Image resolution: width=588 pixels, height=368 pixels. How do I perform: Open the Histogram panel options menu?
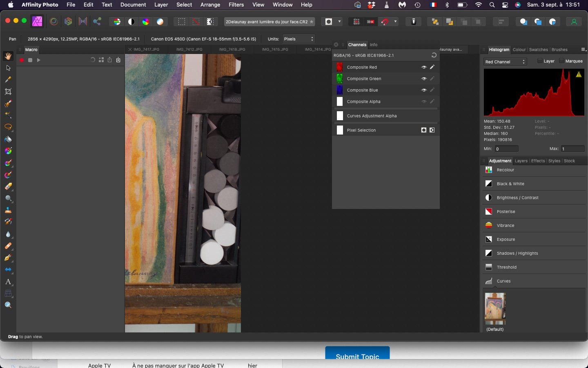click(x=584, y=49)
